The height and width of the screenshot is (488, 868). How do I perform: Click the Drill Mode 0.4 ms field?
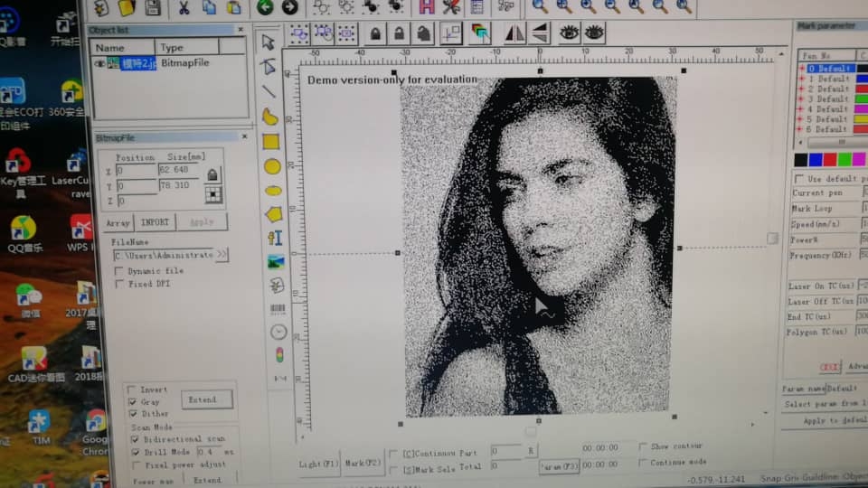click(208, 452)
